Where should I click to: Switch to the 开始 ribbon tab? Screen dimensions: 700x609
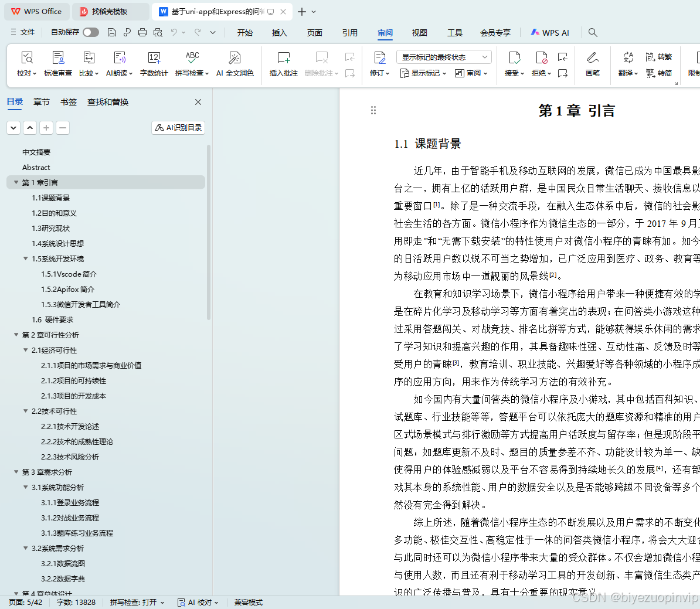point(244,33)
